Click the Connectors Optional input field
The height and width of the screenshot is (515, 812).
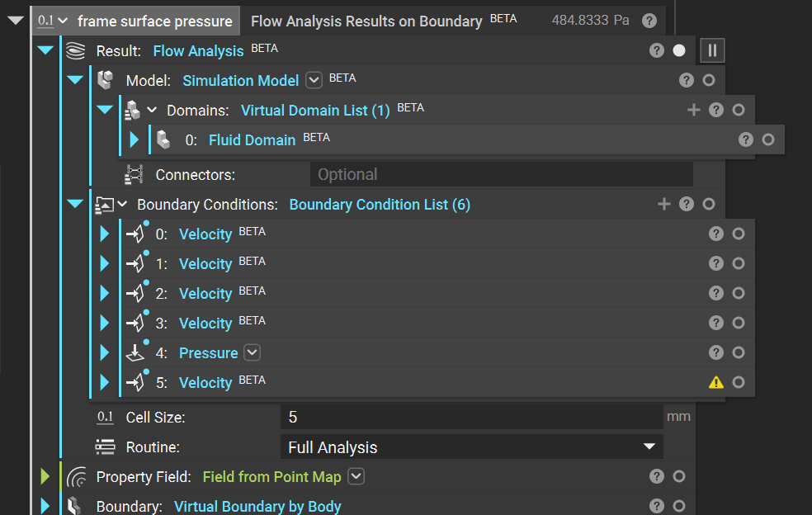(501, 174)
